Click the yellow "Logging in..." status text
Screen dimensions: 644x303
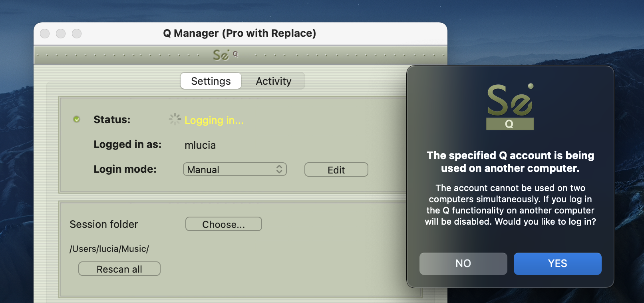pyautogui.click(x=214, y=120)
